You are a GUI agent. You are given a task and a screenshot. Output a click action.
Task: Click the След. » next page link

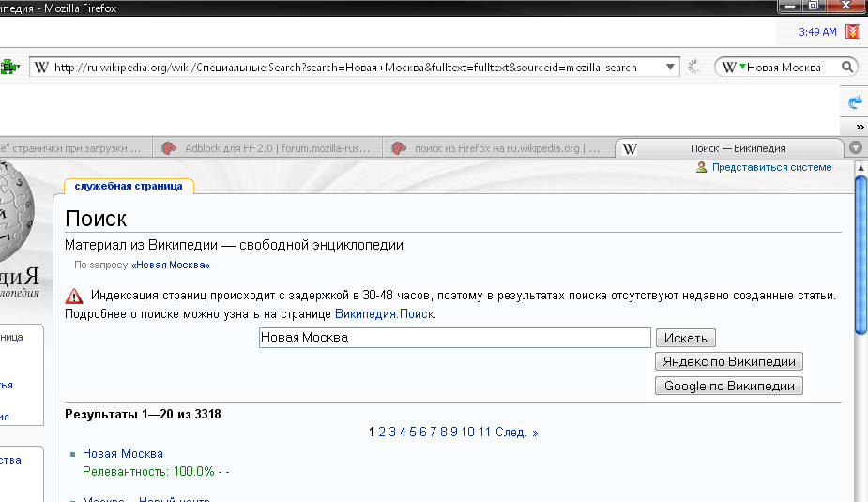[516, 433]
